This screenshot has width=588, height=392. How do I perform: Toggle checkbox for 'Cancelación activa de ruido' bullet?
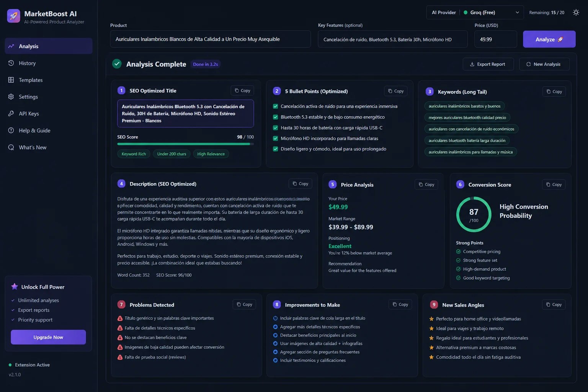(x=275, y=106)
